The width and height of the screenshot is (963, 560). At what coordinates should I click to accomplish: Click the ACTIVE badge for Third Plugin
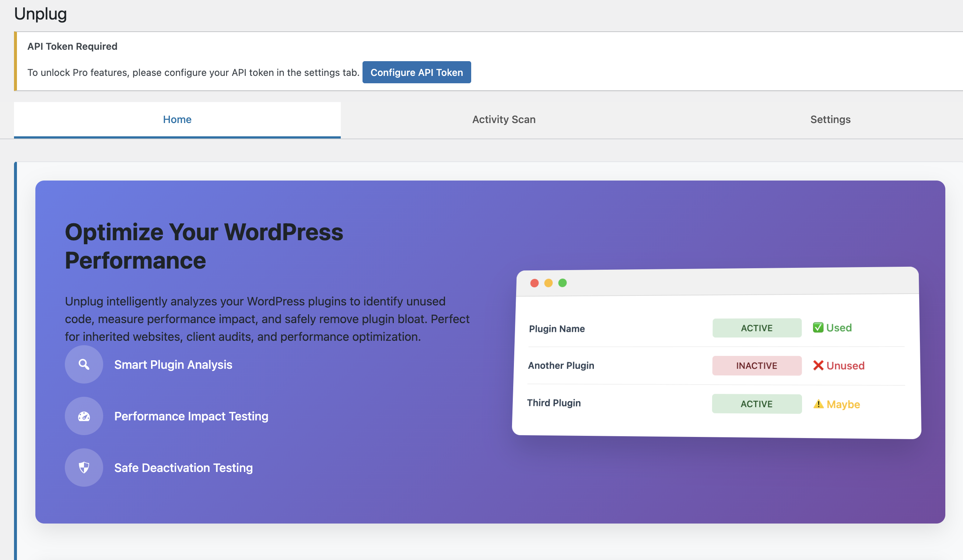757,404
